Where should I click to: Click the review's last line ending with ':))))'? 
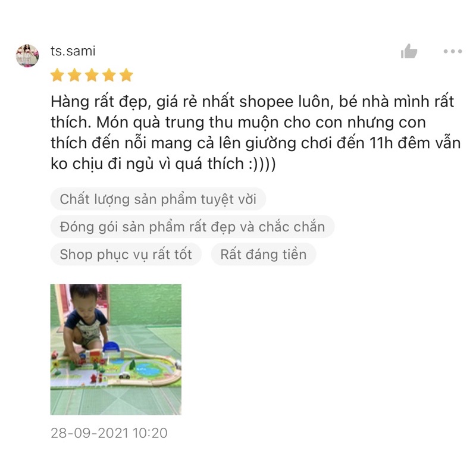pos(163,164)
